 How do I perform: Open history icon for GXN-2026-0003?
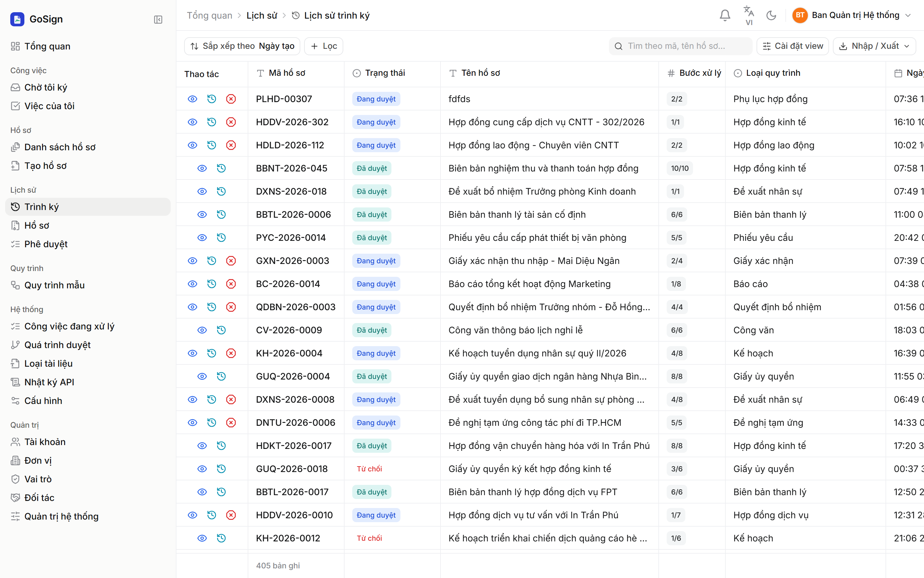211,261
